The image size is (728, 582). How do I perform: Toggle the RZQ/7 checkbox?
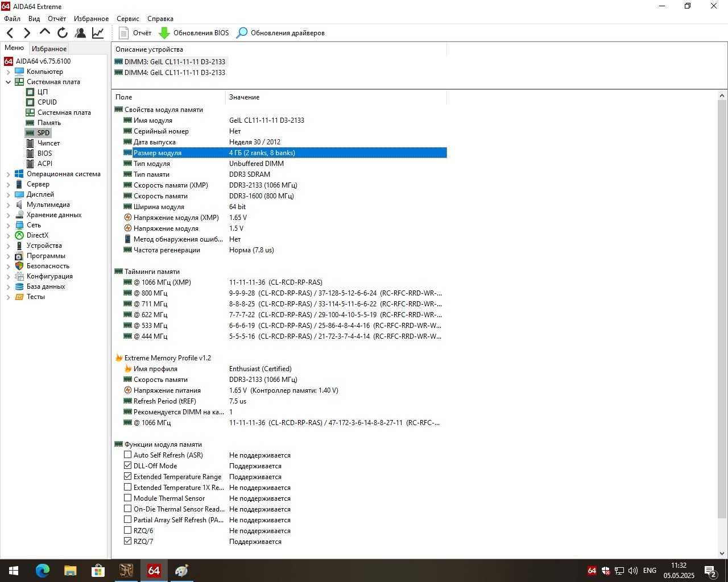coord(127,541)
